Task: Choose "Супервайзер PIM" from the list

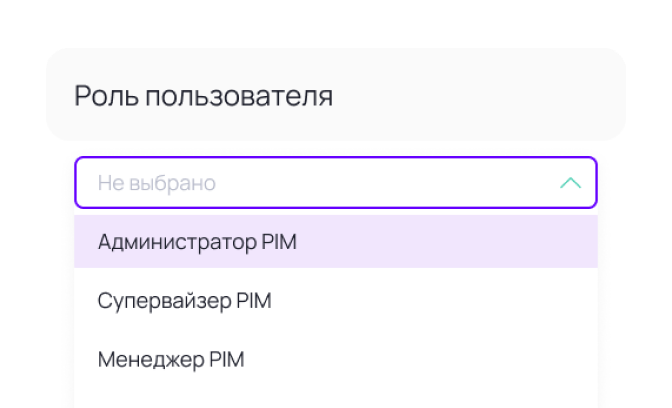Action: pyautogui.click(x=185, y=301)
